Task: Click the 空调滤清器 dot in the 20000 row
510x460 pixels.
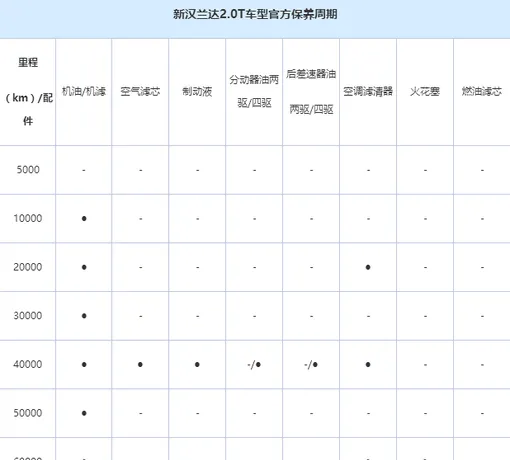Action: 368,267
